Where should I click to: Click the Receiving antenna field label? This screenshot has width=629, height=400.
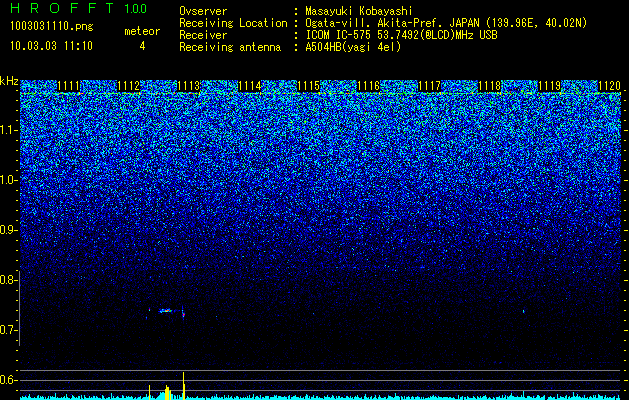[230, 47]
